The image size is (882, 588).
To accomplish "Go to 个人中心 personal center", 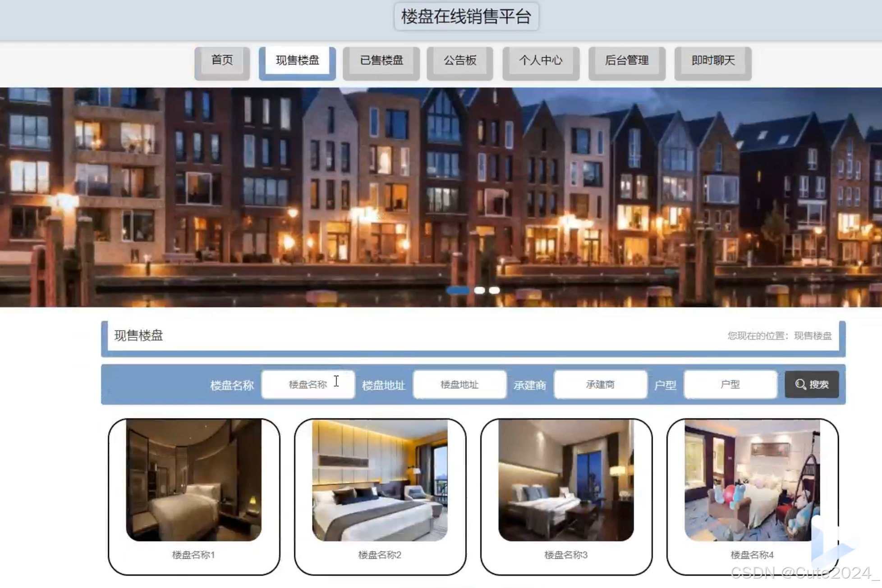I will [541, 60].
